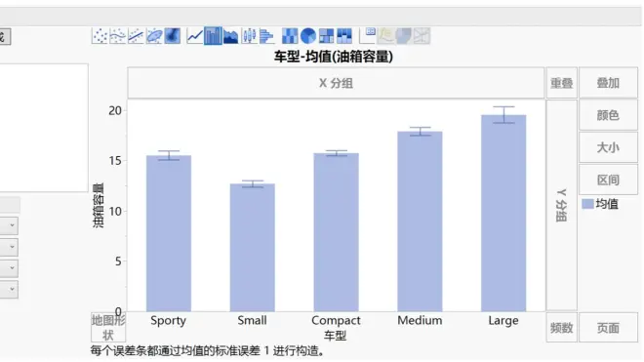Image resolution: width=644 pixels, height=362 pixels.
Task: Open the fourth dropdown in left panel
Action: point(9,289)
